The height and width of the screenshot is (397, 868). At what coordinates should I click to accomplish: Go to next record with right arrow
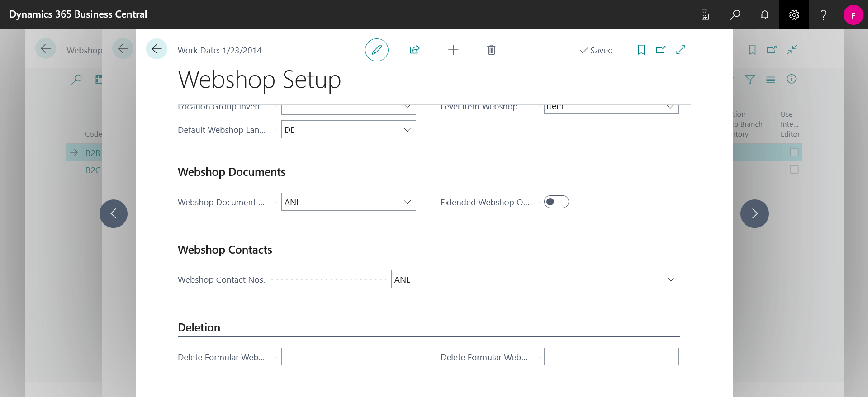(754, 213)
